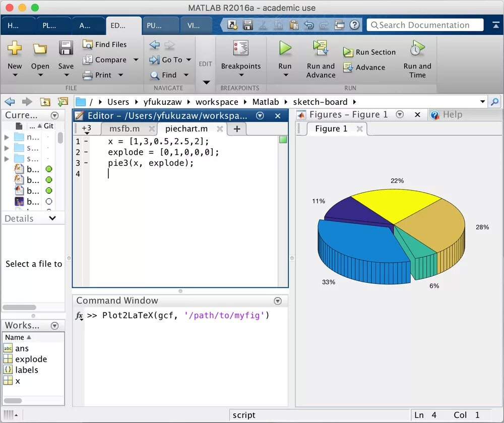Go back in folder history arrow
Viewport: 504px width, 423px height.
(x=10, y=102)
